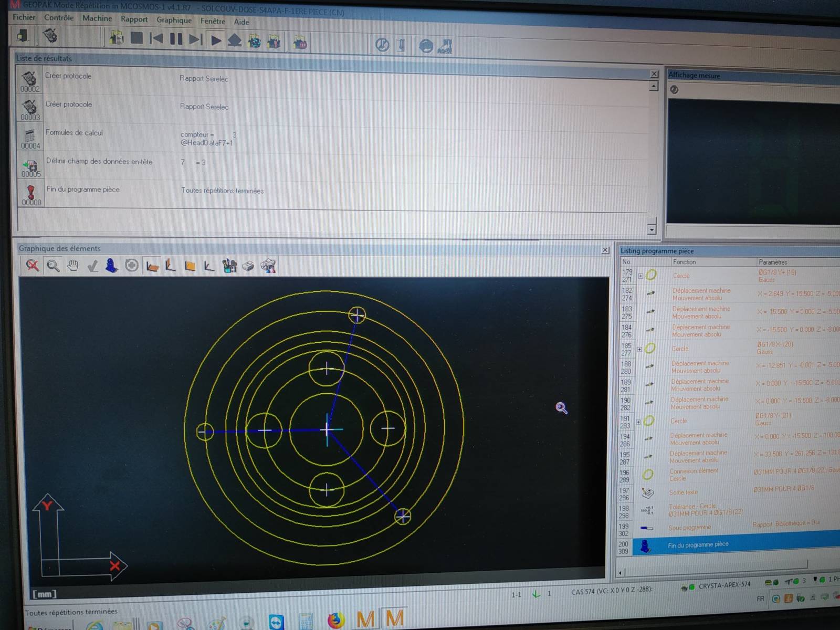Click the Stop program square button
The image size is (840, 630).
(x=136, y=38)
